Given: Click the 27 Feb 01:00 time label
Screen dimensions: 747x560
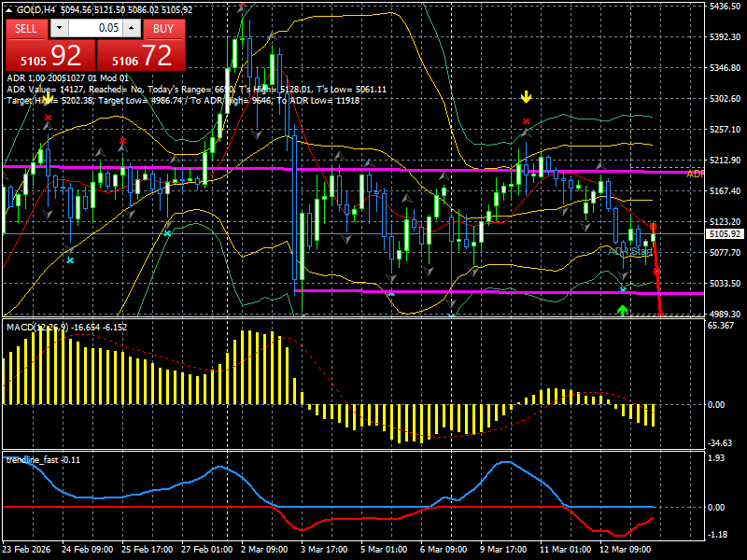Looking at the screenshot, I should pyautogui.click(x=207, y=550).
